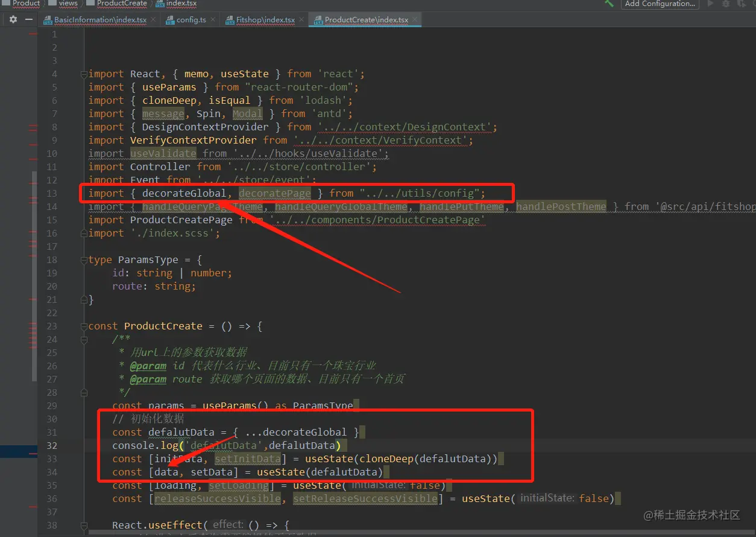The image size is (756, 537).
Task: Click 'VerifyContextProvider' on line 9
Action: (194, 140)
